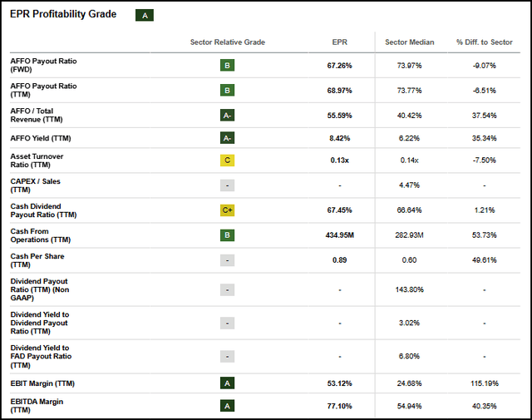Open the EBIT Margin (TTM) metric

point(42,383)
